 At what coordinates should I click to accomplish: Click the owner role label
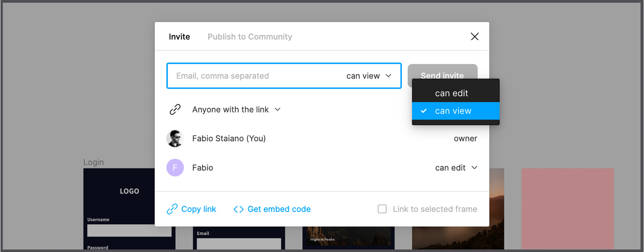click(465, 138)
